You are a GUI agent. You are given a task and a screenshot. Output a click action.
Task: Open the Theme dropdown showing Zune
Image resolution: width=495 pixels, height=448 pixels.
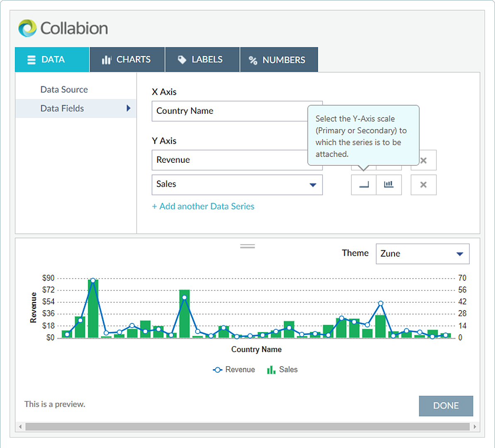pos(422,254)
